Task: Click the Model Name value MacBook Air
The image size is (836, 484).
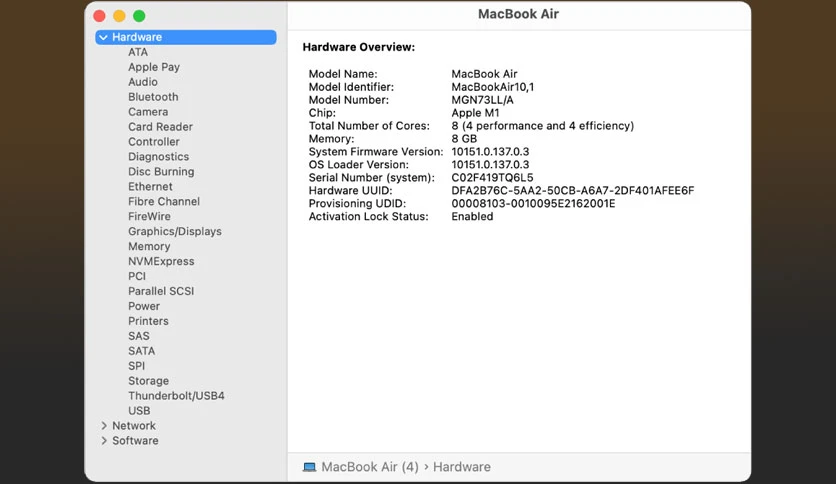Action: [x=484, y=74]
